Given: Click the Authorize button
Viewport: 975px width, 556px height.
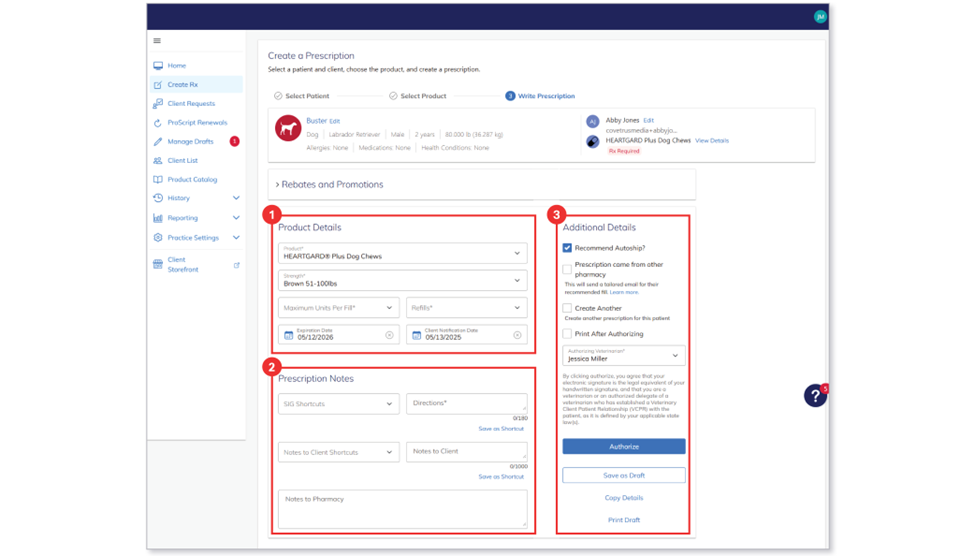Looking at the screenshot, I should click(624, 447).
